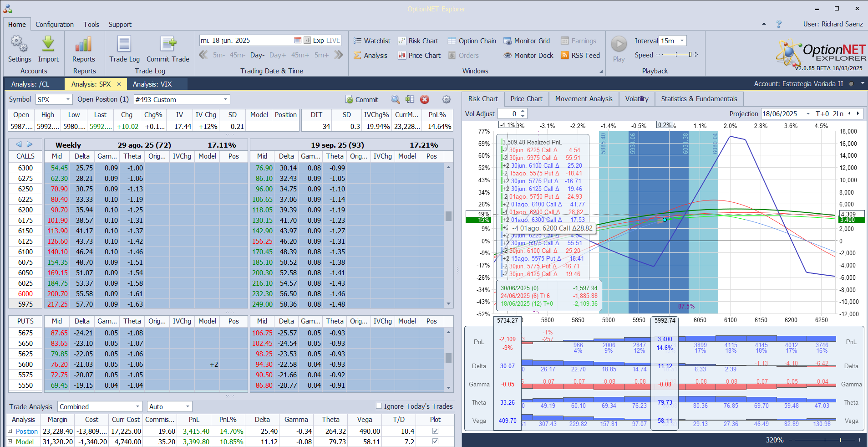The image size is (868, 447).
Task: Toggle the account status circle indicator
Action: 851,84
